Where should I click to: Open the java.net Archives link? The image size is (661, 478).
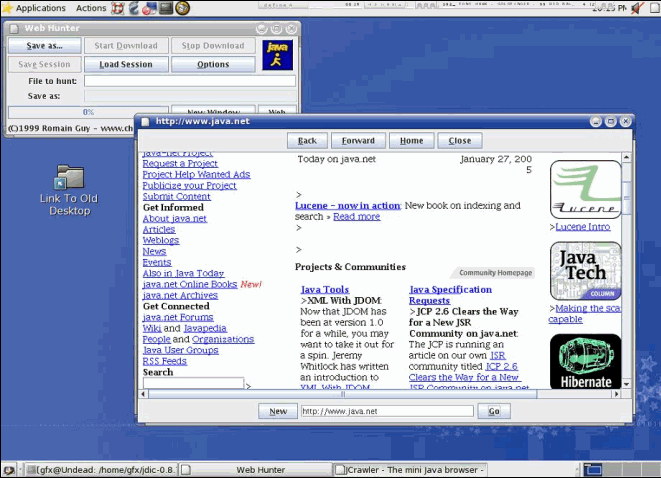pos(180,295)
